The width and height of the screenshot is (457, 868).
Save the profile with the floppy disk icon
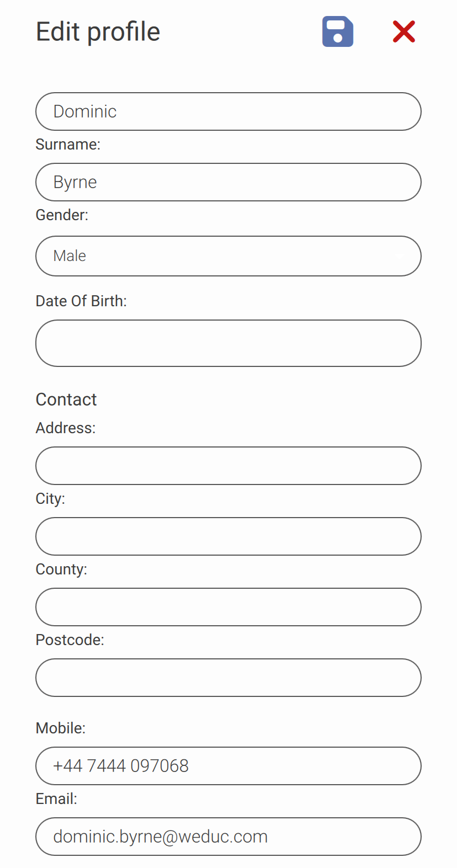tap(338, 31)
